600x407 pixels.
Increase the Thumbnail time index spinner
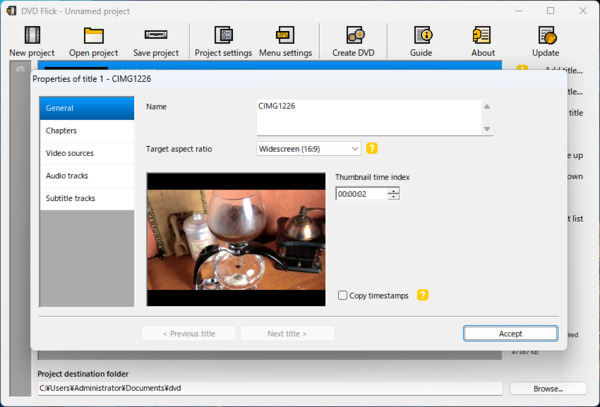pos(393,190)
